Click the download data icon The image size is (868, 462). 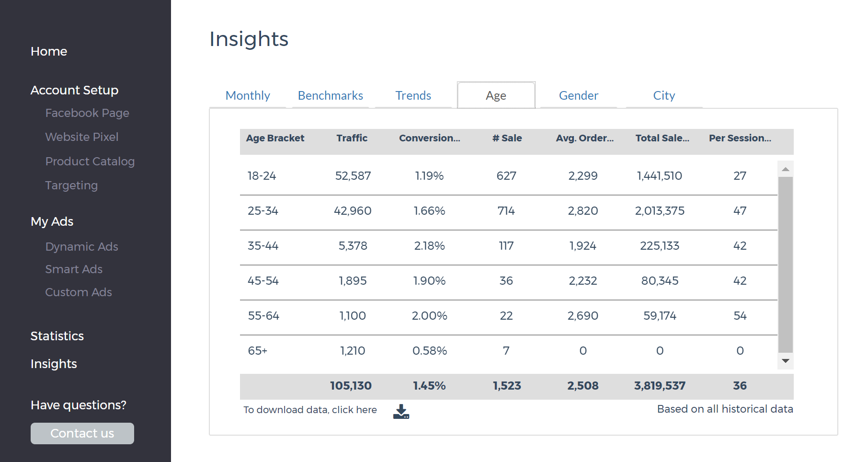click(401, 411)
